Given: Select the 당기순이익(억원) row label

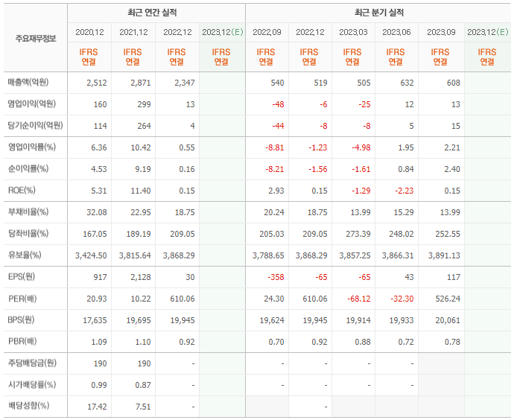Looking at the screenshot, I should 35,126.
